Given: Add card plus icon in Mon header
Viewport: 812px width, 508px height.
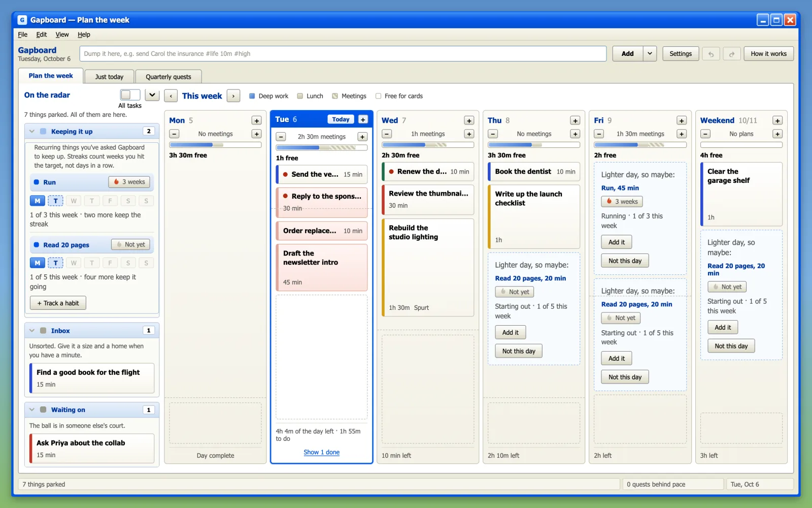Looking at the screenshot, I should (257, 120).
